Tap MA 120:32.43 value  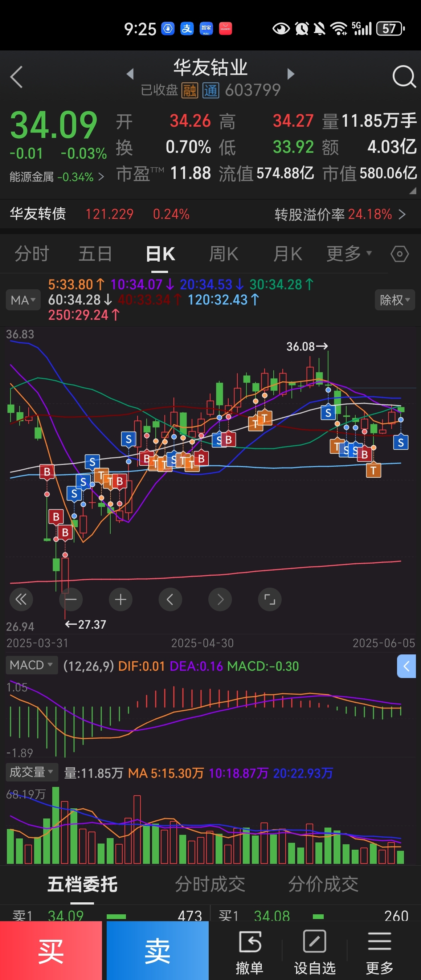[223, 300]
